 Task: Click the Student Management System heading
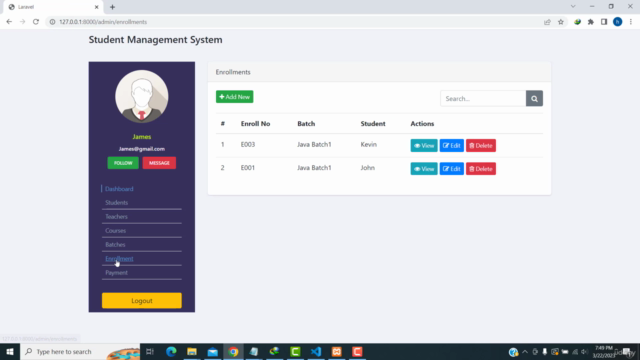[156, 40]
